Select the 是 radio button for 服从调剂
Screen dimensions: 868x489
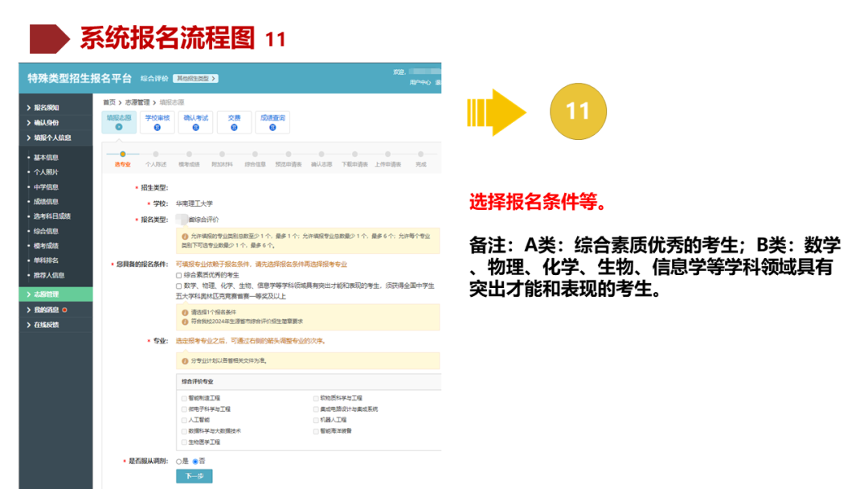178,461
